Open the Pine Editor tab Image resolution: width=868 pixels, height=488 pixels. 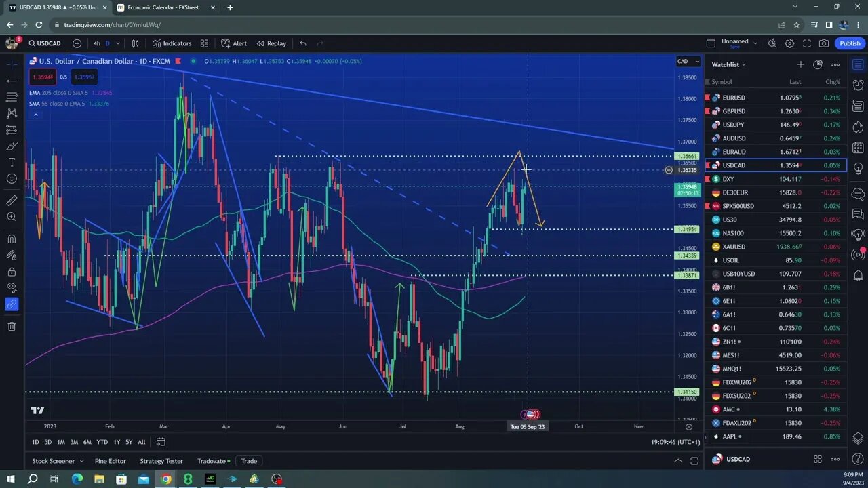tap(110, 461)
